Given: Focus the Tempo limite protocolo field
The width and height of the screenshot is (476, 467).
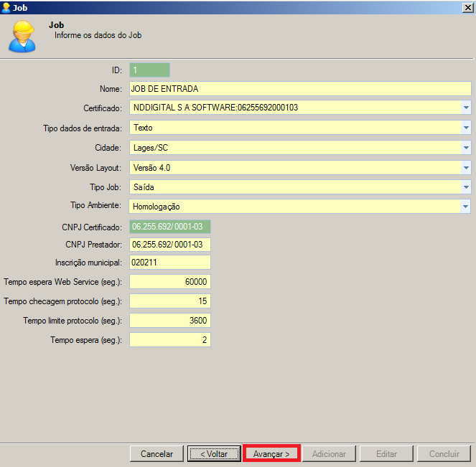Looking at the screenshot, I should 170,321.
